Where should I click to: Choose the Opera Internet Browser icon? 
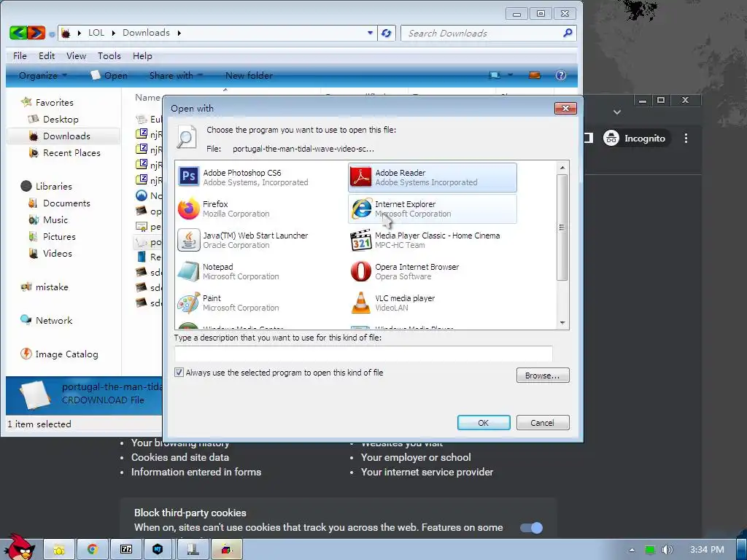click(x=361, y=271)
